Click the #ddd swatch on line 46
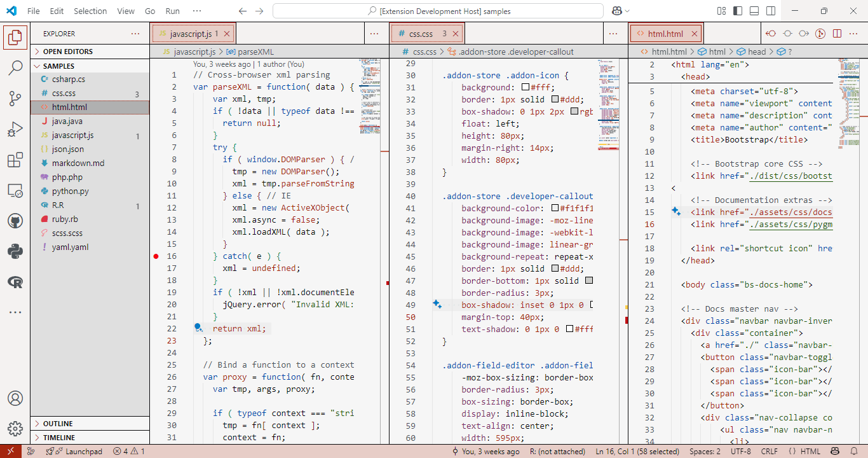Screen dimensions: 868x458 click(x=555, y=268)
